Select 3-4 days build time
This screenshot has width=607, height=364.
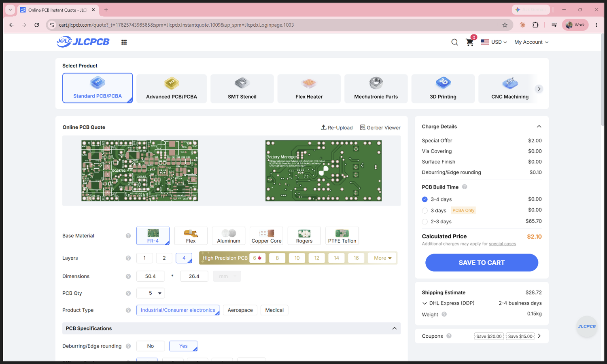click(425, 199)
